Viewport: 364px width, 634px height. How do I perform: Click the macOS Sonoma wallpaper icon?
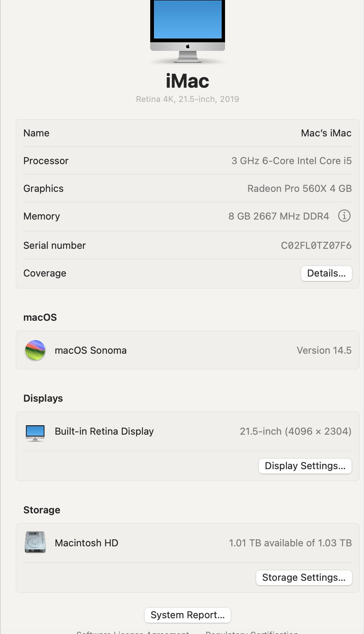[35, 350]
